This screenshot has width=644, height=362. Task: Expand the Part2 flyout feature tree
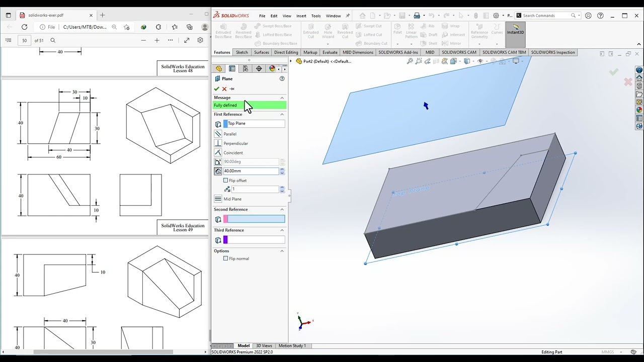point(291,61)
